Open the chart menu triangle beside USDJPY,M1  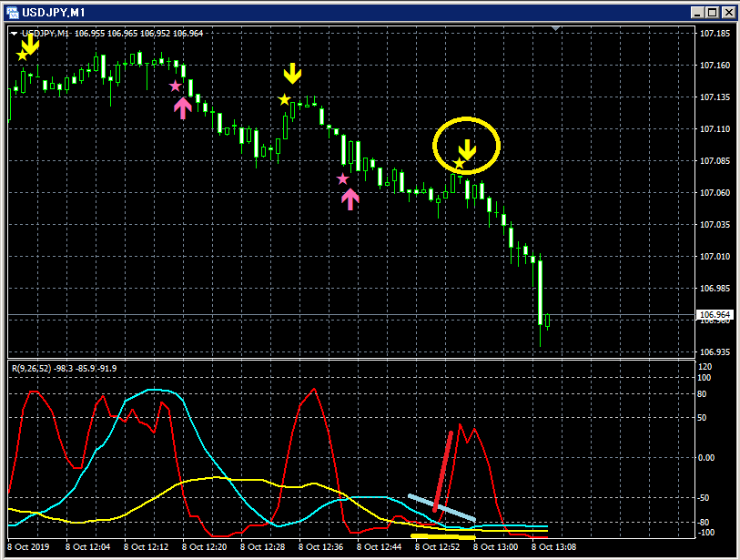(14, 34)
